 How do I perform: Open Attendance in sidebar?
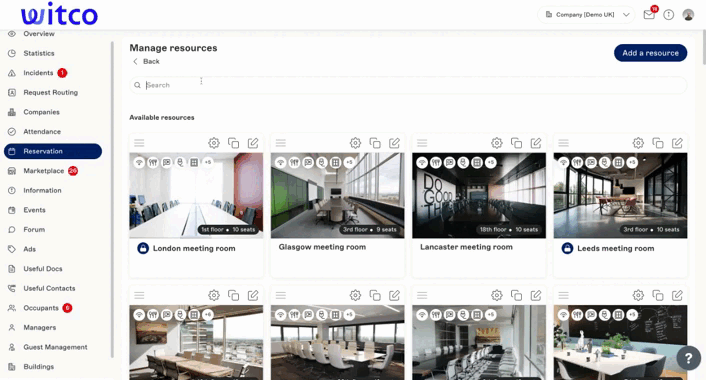42,131
